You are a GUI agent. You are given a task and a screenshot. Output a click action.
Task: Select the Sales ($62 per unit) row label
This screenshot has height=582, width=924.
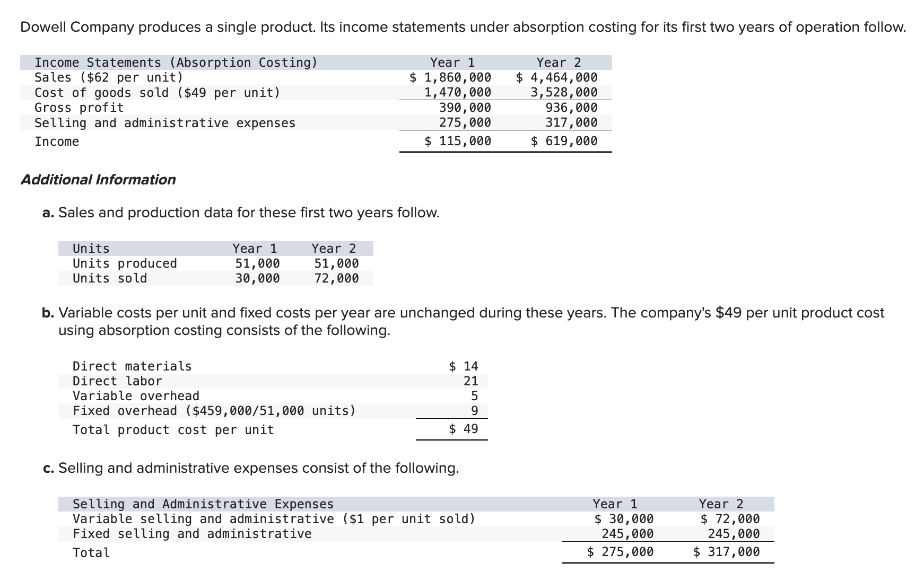(x=108, y=77)
